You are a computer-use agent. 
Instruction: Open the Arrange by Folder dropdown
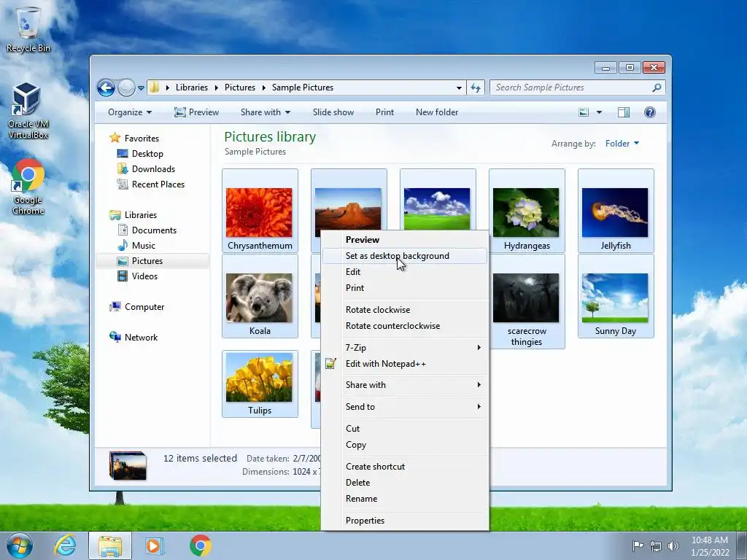click(x=622, y=144)
